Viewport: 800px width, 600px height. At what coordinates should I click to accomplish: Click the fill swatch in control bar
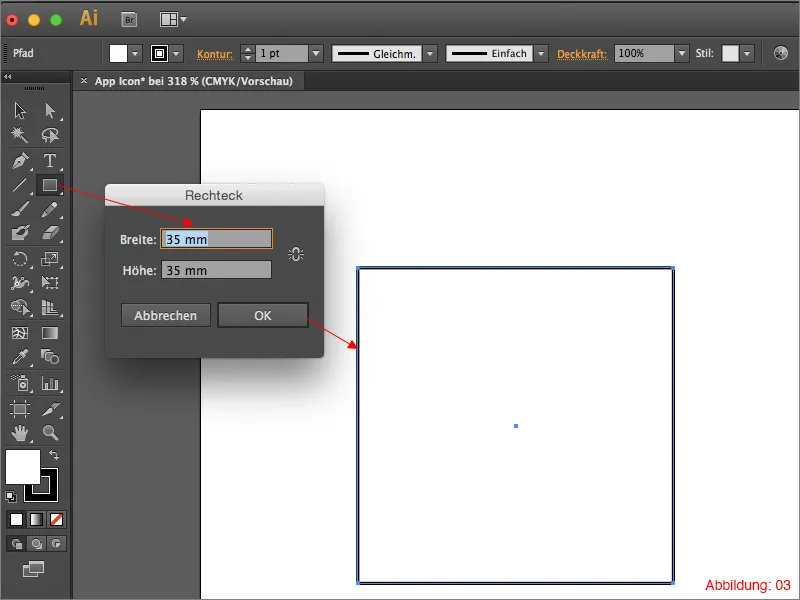(x=118, y=53)
